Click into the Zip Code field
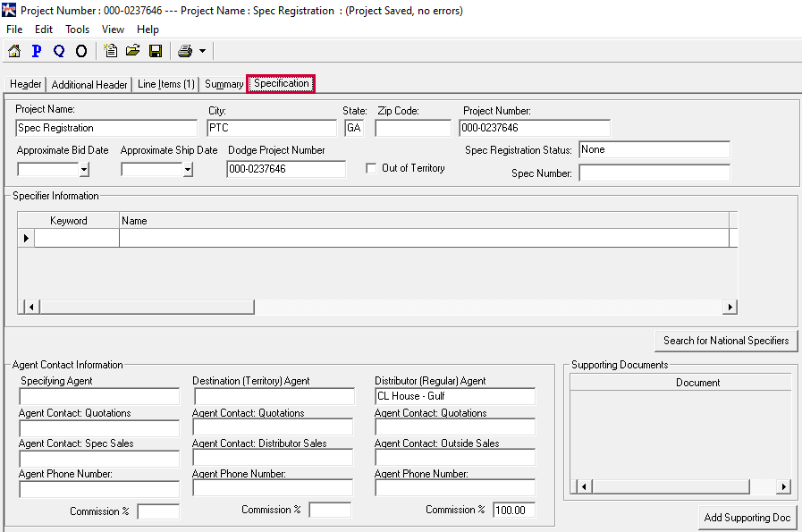 [413, 128]
